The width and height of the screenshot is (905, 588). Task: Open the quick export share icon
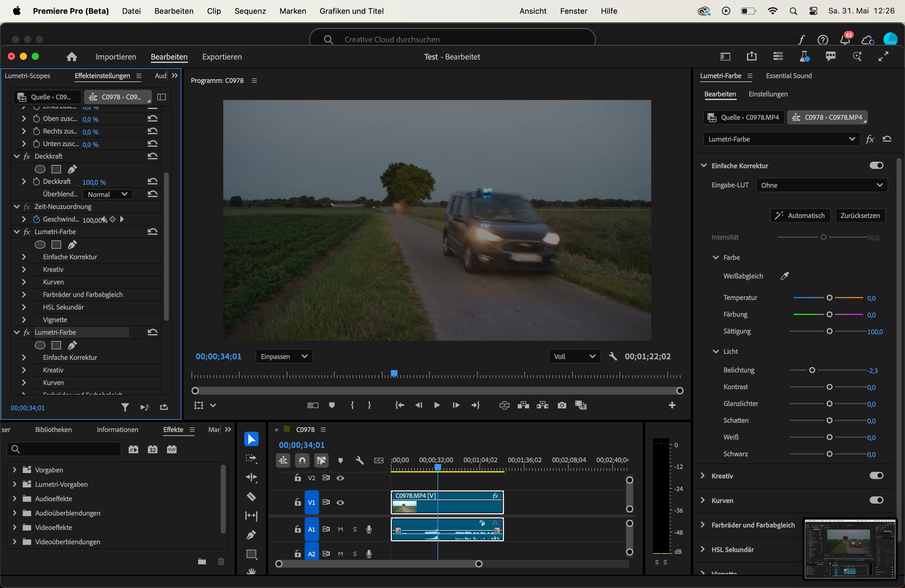[751, 57]
